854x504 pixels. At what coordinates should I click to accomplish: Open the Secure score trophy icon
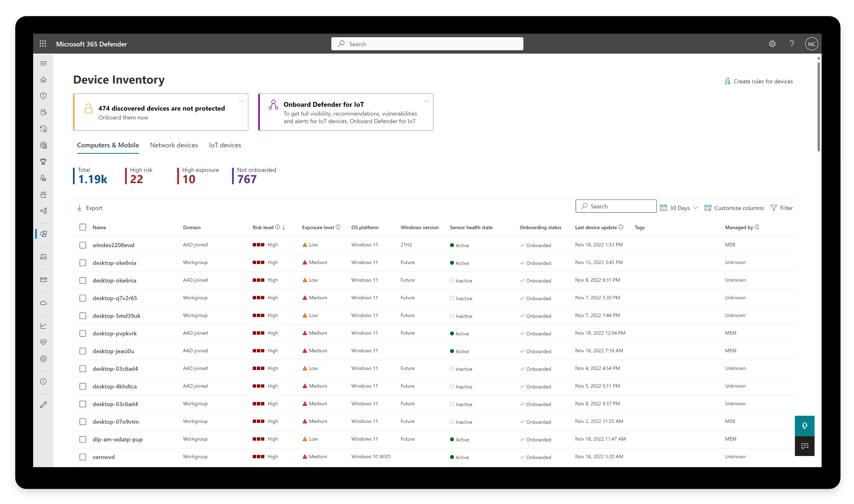44,162
